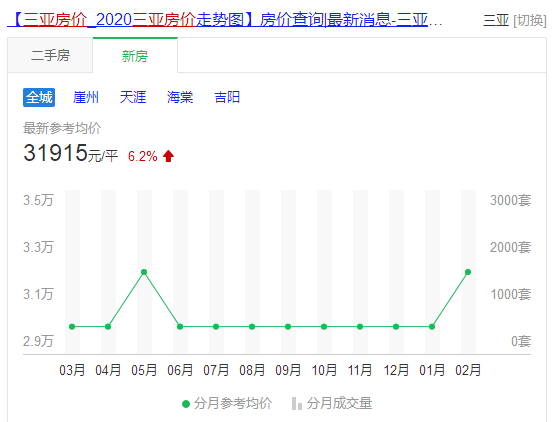Click the 04月 data point on chart
Screen dimensions: 555x422
(x=108, y=326)
